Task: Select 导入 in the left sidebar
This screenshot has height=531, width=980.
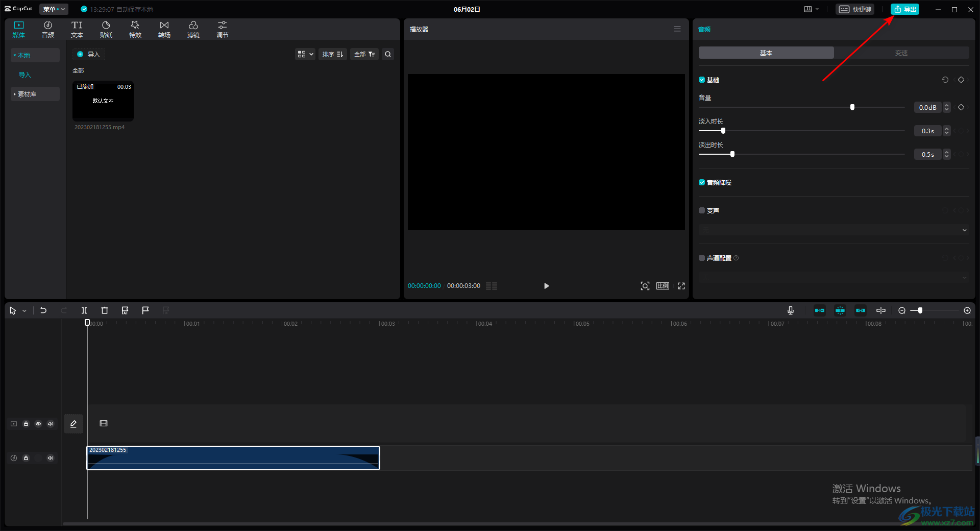Action: click(x=25, y=75)
